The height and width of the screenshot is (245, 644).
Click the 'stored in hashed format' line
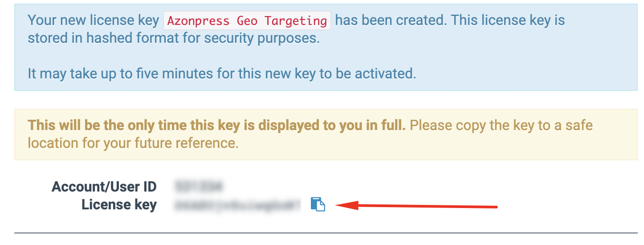174,38
